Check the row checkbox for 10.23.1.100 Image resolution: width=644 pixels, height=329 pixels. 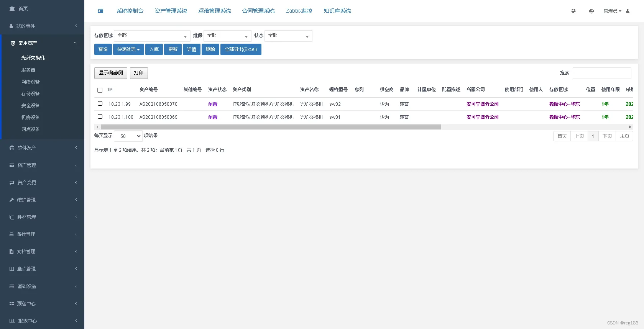pyautogui.click(x=100, y=116)
